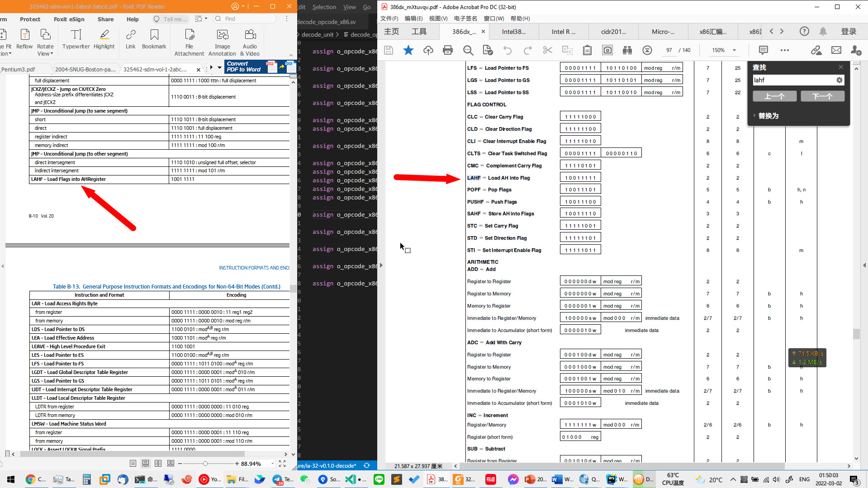Open File Attachment tool in Foxit
This screenshot has width=868, height=488.
click(x=189, y=43)
